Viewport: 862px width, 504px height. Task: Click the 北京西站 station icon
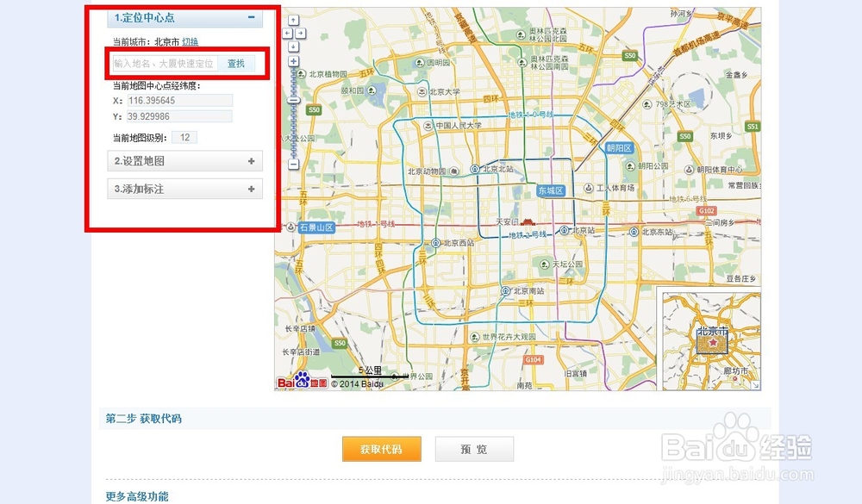click(x=436, y=242)
